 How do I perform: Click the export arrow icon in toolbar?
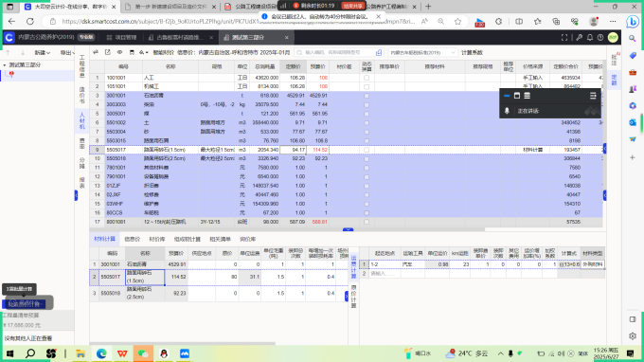coord(108,52)
